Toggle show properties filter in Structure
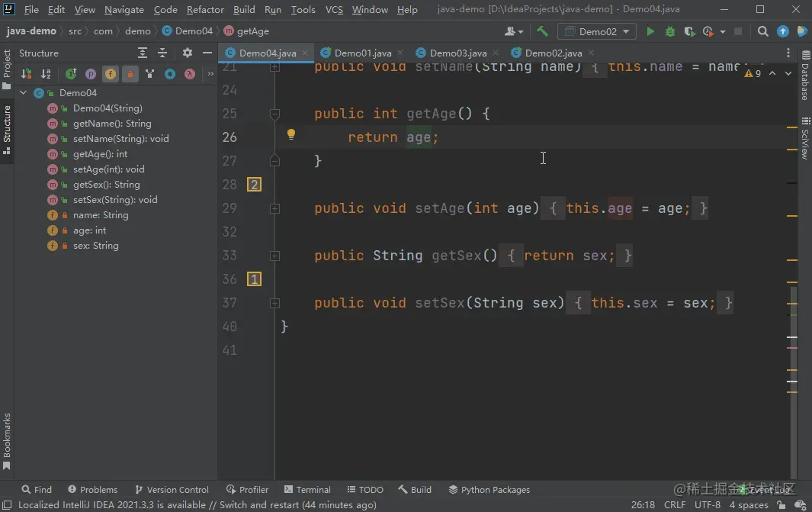Viewport: 812px width, 512px height. (91, 74)
